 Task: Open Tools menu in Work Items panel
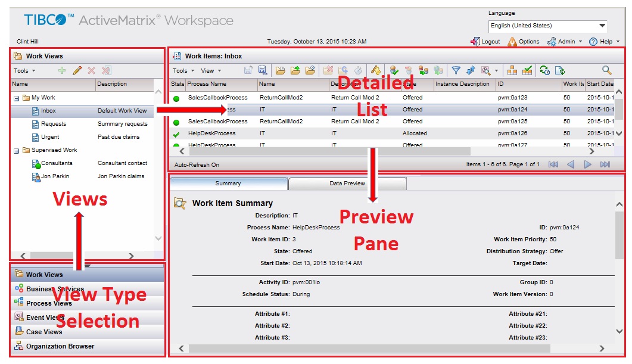[x=183, y=70]
